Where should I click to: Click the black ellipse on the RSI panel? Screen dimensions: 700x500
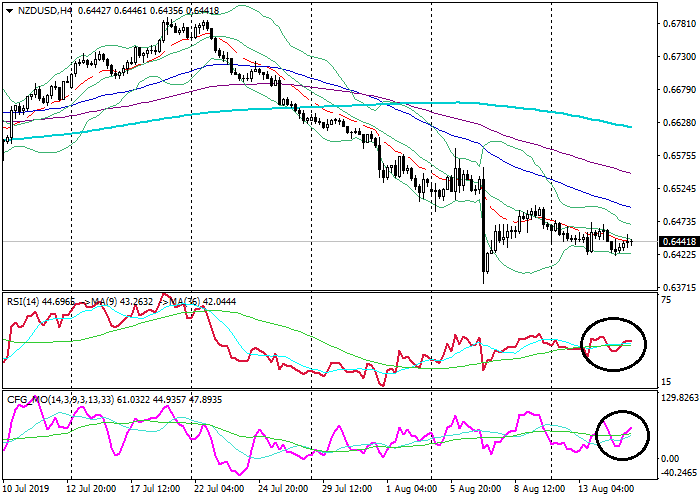614,346
